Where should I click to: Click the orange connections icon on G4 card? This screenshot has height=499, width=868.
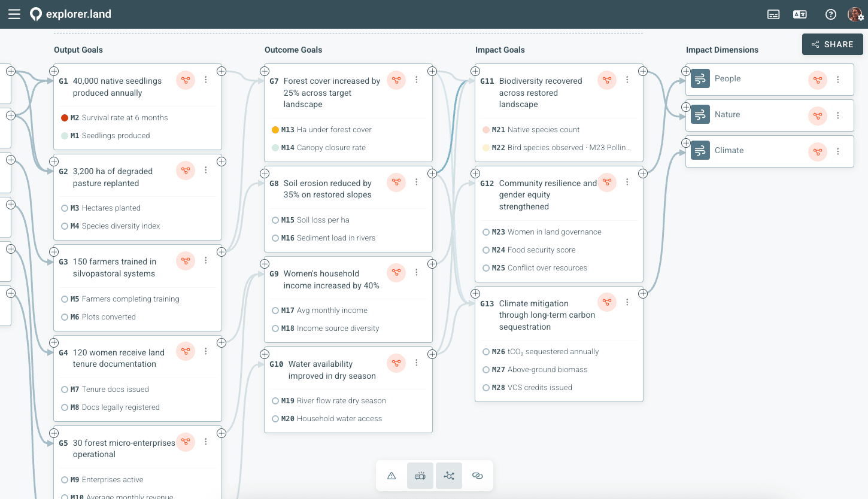click(186, 352)
